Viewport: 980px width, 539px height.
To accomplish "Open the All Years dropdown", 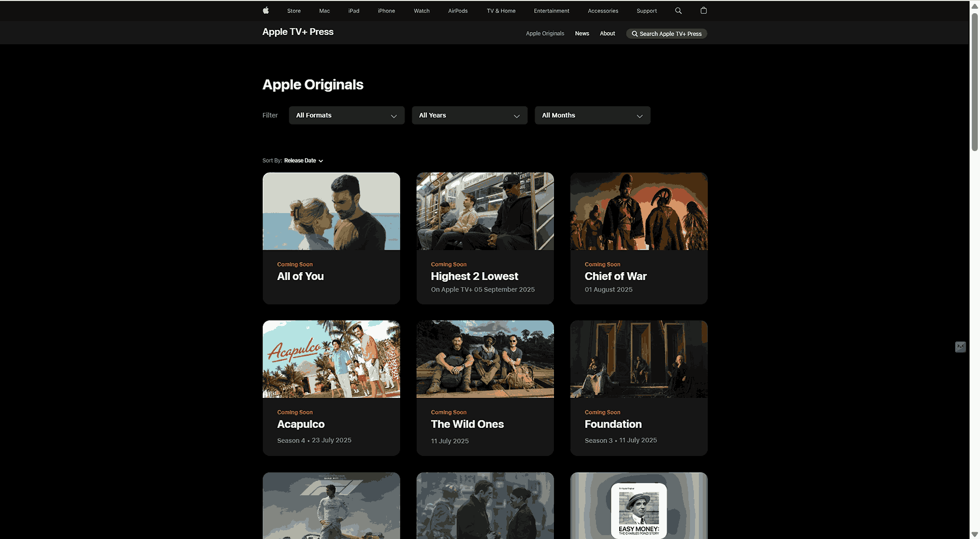I will (469, 115).
